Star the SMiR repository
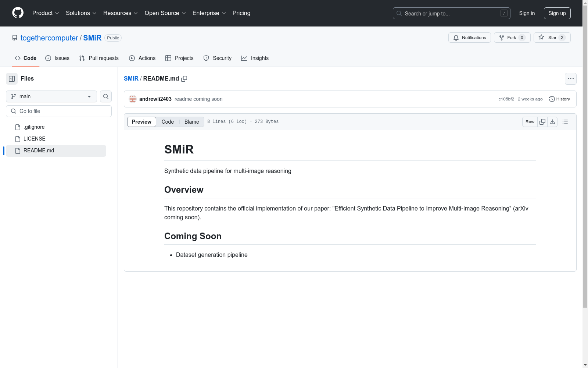The width and height of the screenshot is (588, 368). [552, 38]
